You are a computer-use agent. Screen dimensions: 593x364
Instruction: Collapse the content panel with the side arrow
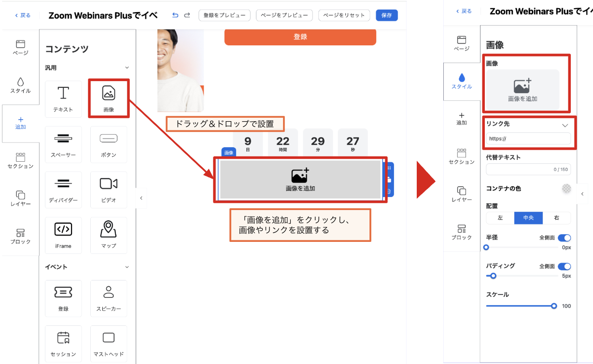point(141,198)
